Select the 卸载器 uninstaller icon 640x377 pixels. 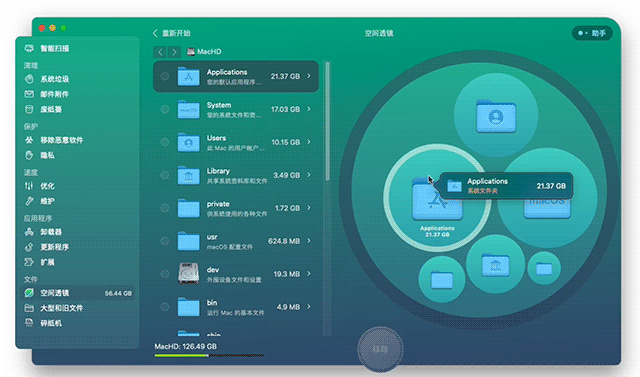(29, 232)
